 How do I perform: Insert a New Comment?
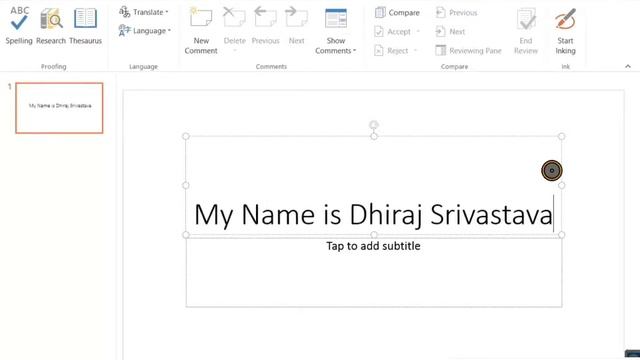coord(201,31)
